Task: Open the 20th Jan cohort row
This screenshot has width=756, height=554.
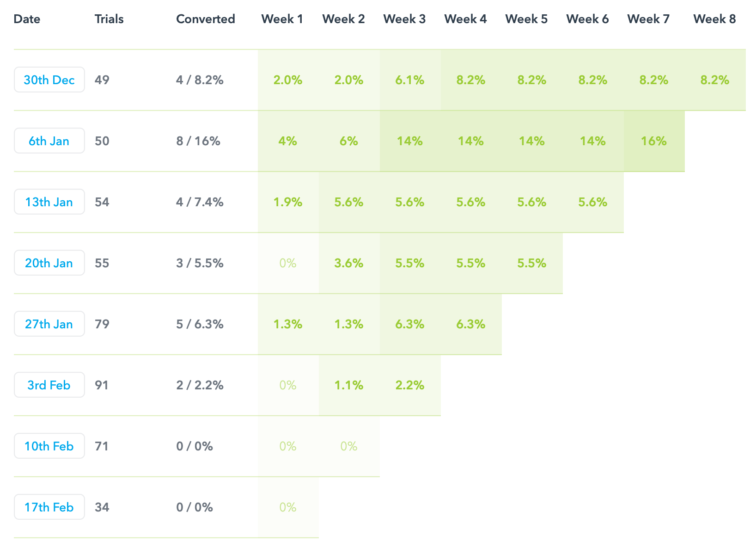Action: pyautogui.click(x=49, y=263)
